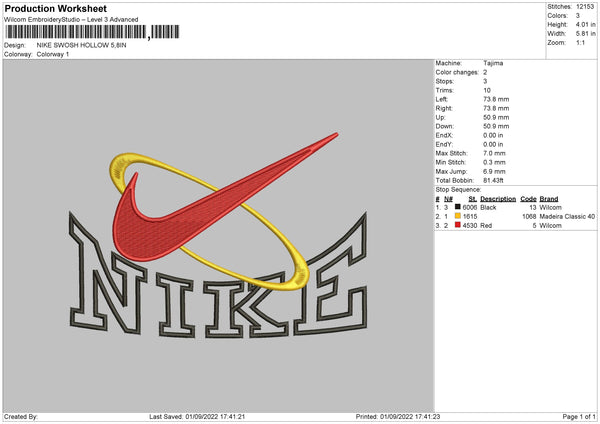Viewport: 600px width, 424px height.
Task: Click the Total Bobbin value 81.43ft
Action: click(494, 180)
